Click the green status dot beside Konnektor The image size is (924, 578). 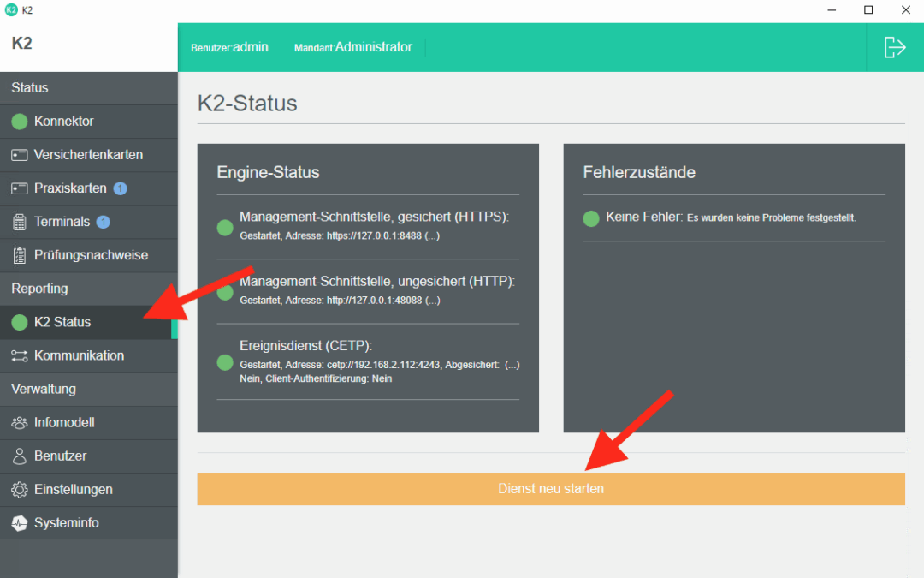20,122
